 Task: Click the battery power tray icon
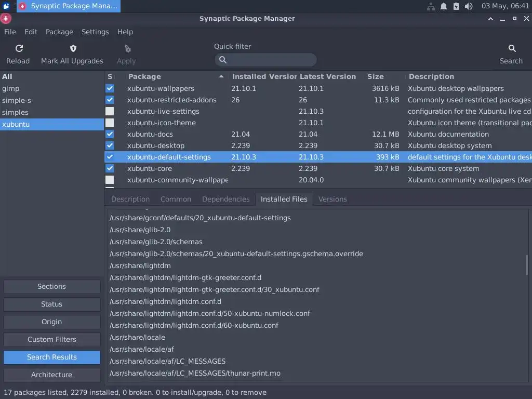pyautogui.click(x=456, y=6)
